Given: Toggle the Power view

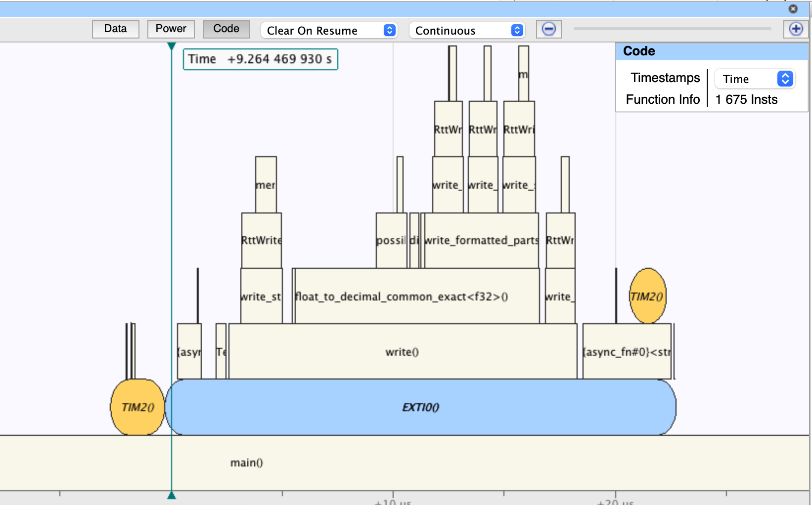Looking at the screenshot, I should (171, 29).
